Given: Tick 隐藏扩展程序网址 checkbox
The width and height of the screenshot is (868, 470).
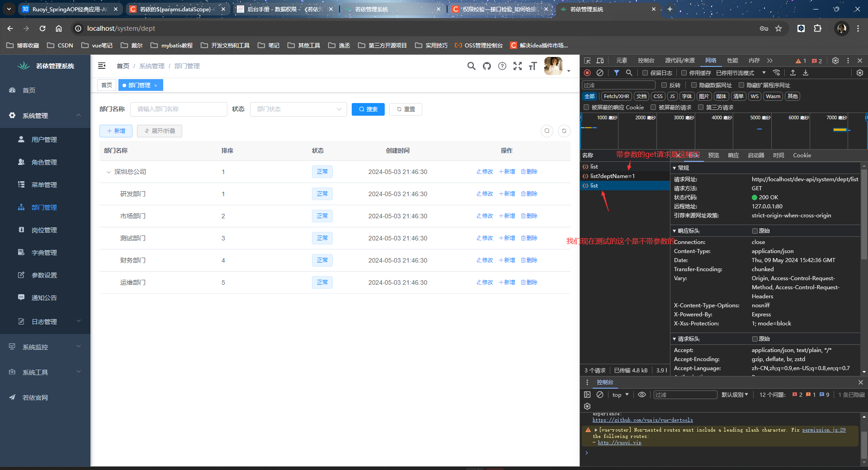Looking at the screenshot, I should tap(741, 85).
